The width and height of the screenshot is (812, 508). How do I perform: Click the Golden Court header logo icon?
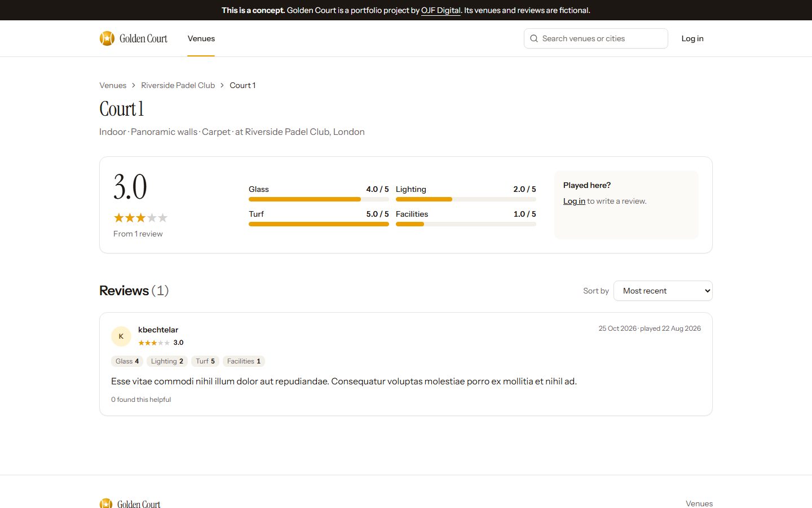(x=107, y=38)
